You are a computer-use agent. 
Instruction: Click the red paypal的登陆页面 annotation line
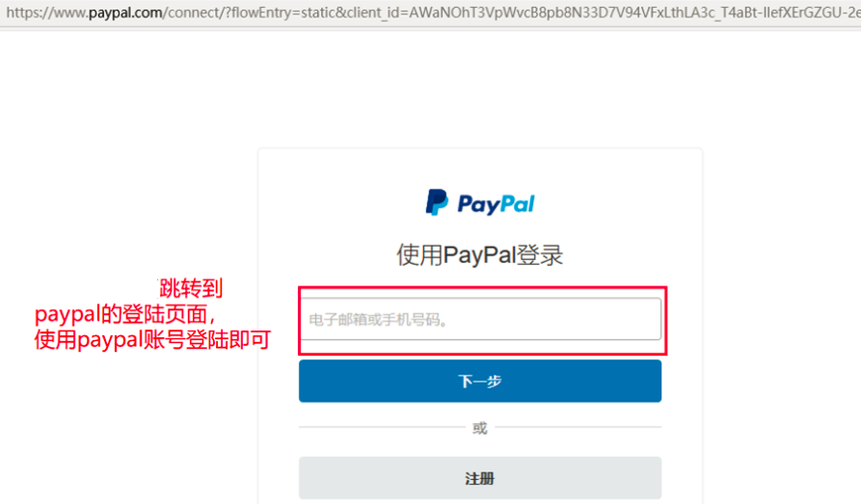tap(125, 314)
